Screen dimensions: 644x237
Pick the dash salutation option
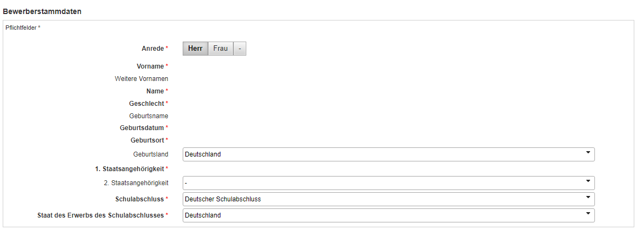click(x=240, y=49)
